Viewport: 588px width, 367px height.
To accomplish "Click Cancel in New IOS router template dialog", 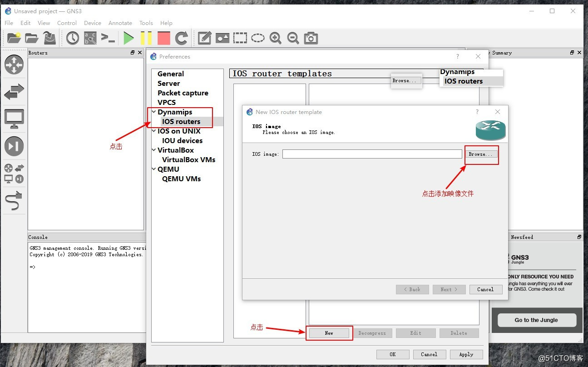I will [x=485, y=289].
